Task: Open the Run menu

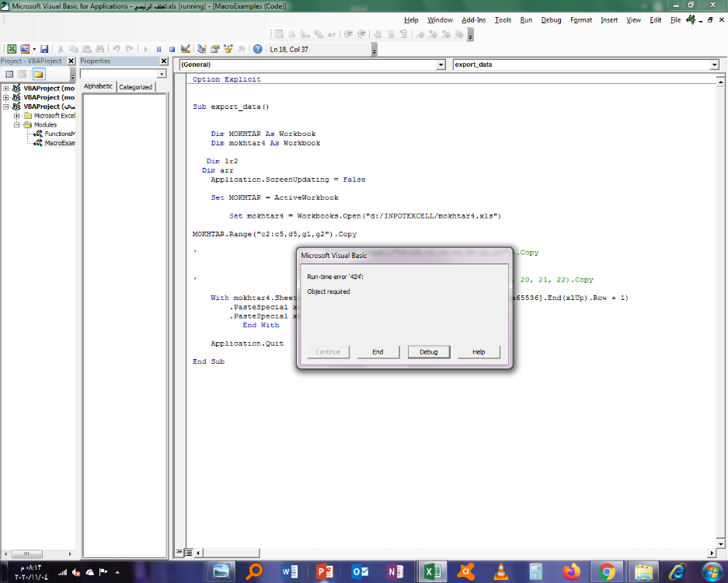Action: click(526, 20)
